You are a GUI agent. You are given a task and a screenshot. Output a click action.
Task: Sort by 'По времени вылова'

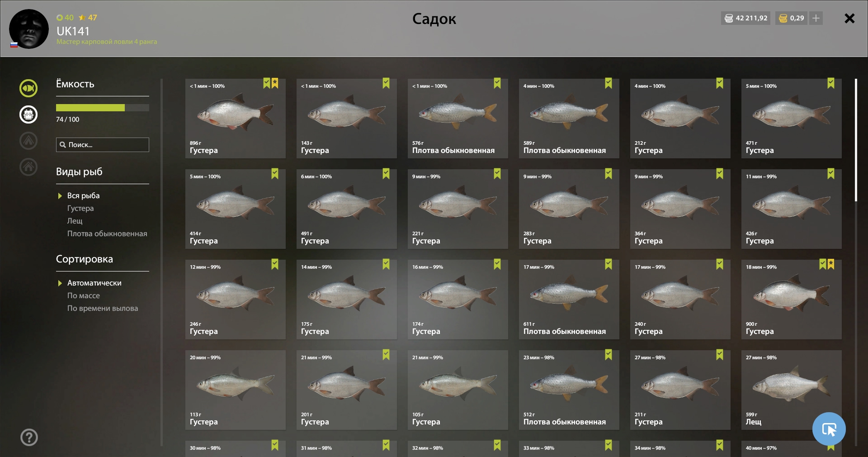[103, 308]
